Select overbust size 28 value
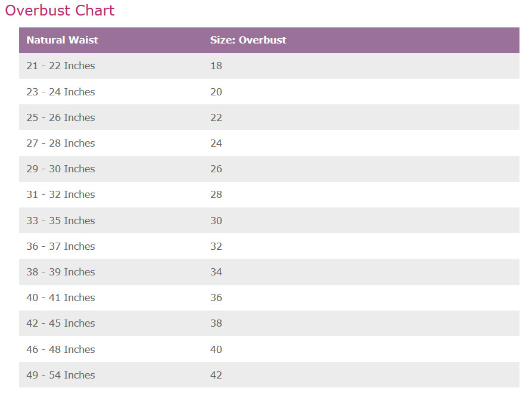This screenshot has width=532, height=400. click(x=216, y=194)
